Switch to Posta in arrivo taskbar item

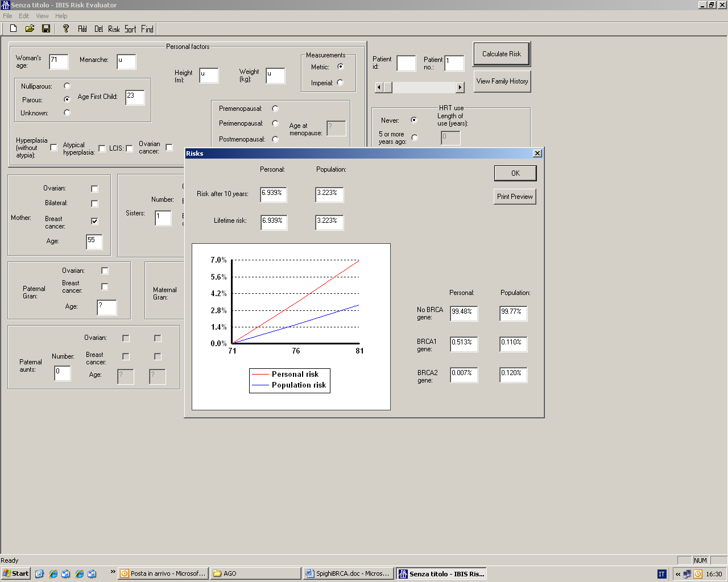pyautogui.click(x=163, y=573)
